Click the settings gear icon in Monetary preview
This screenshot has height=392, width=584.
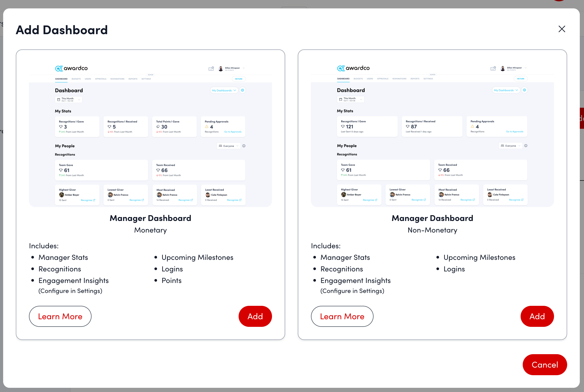(x=243, y=90)
